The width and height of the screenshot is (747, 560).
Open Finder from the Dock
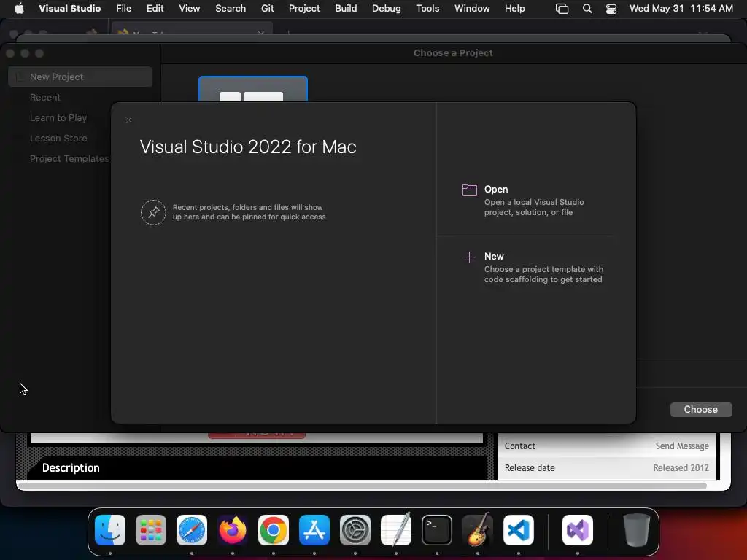tap(110, 530)
